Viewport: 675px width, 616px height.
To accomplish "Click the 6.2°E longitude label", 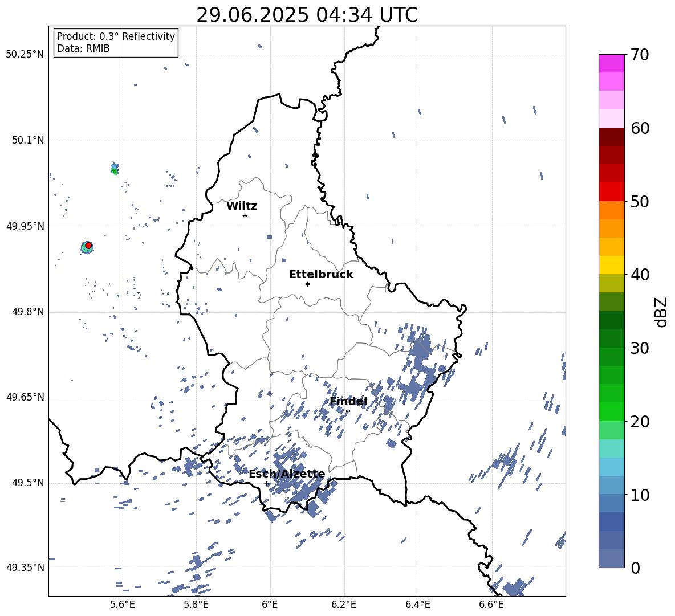I will click(344, 605).
